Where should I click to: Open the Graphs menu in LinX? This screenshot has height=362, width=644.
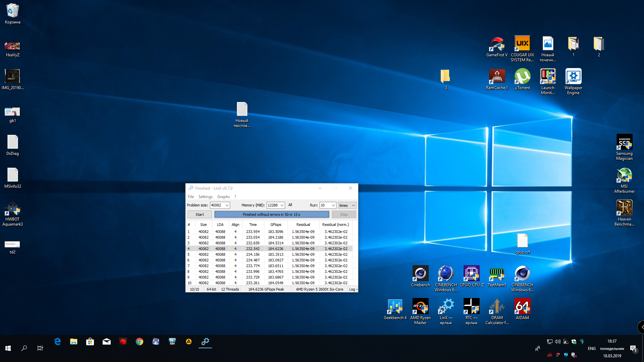223,197
